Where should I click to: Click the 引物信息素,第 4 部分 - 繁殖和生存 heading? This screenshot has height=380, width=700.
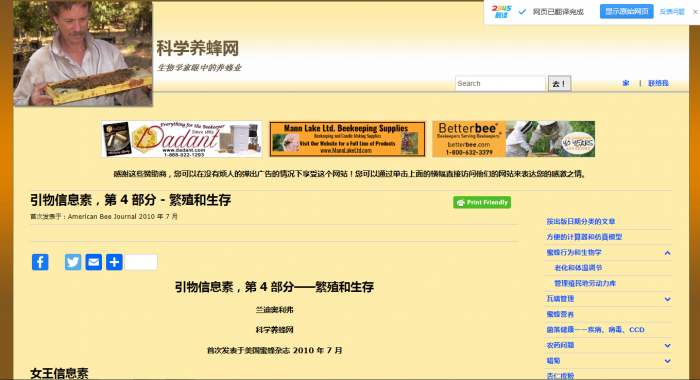tap(131, 200)
